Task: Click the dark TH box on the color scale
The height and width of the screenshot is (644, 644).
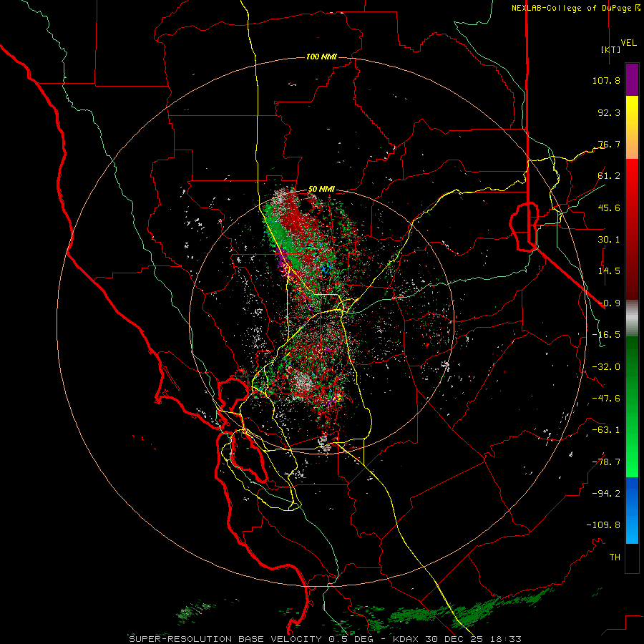Action: 632,557
